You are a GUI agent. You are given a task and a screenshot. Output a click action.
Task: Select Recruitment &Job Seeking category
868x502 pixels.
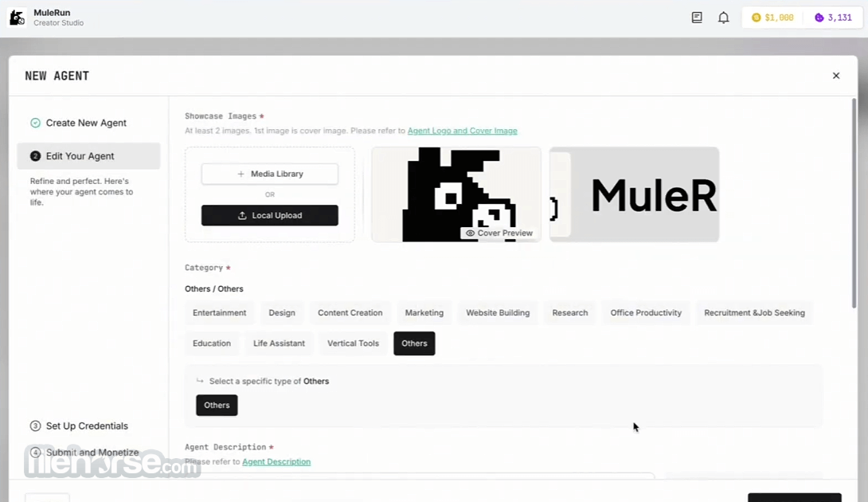(x=754, y=313)
